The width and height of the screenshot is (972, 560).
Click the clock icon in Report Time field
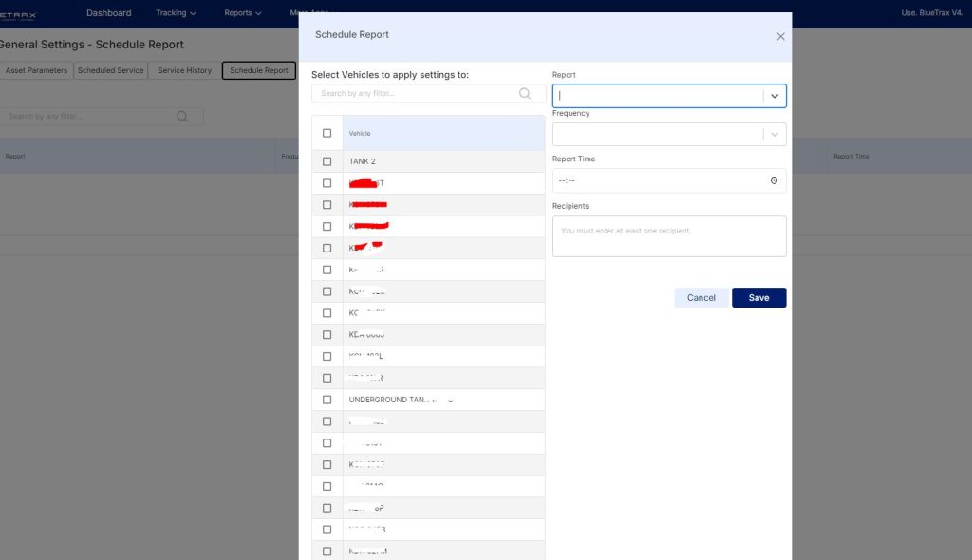(x=774, y=180)
